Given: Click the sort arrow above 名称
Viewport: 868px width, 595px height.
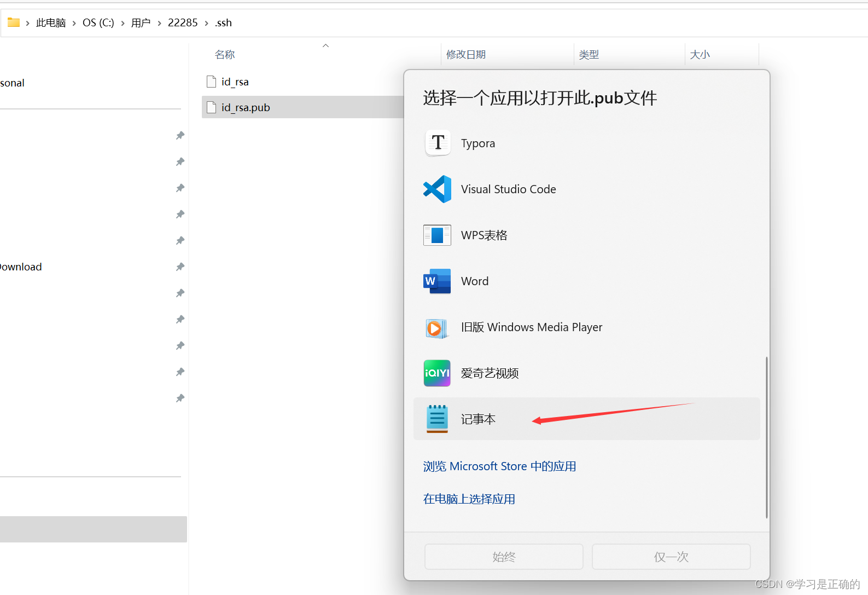Looking at the screenshot, I should pos(325,45).
